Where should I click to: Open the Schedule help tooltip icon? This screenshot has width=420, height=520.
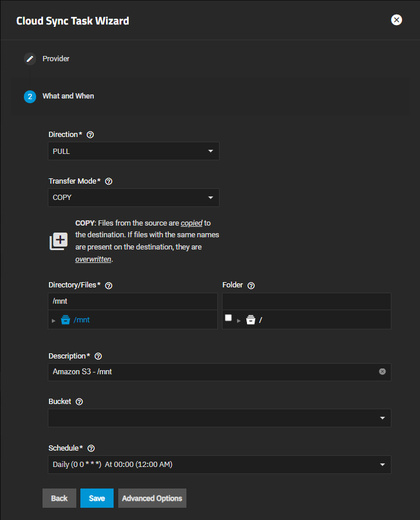point(91,448)
